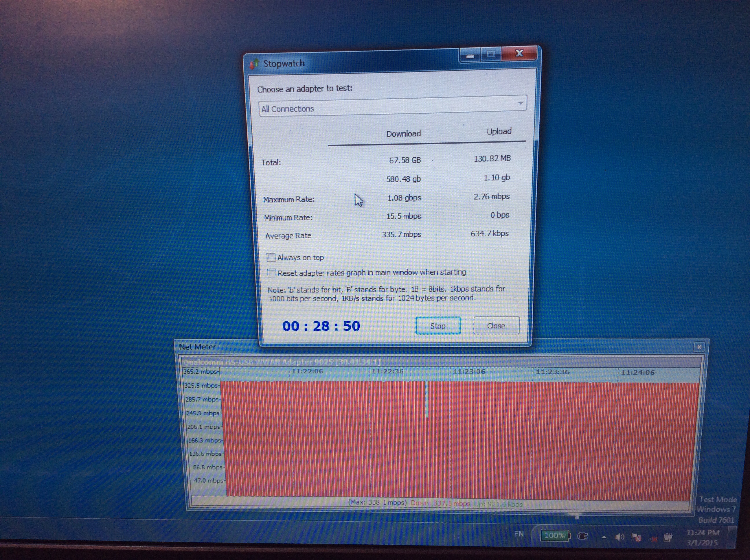Click the Upload column header
Screen dimensions: 750x560
[x=499, y=132]
